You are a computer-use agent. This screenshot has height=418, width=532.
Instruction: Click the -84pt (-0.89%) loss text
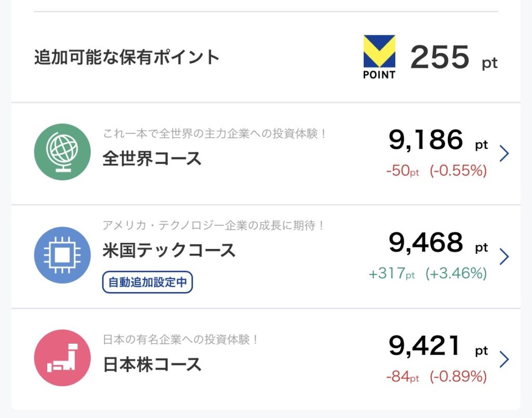[x=436, y=377]
